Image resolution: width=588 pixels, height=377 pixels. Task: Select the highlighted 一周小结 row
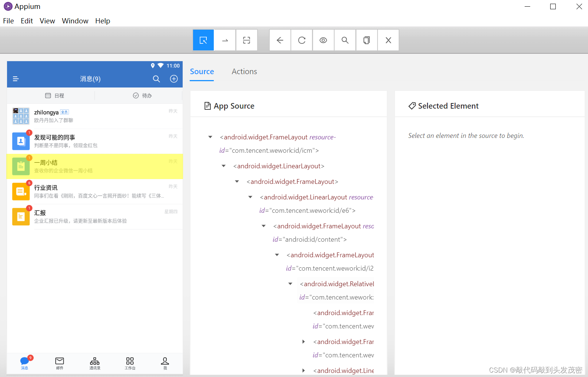(95, 166)
